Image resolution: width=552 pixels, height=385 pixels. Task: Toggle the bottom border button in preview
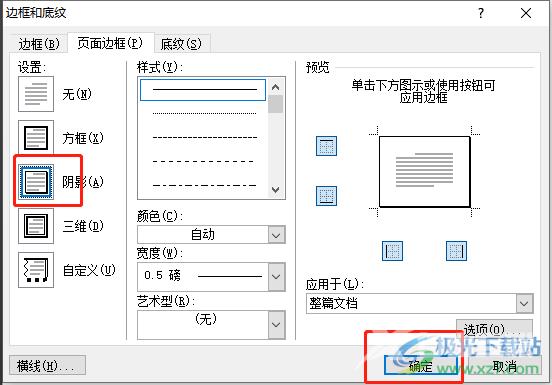[326, 196]
